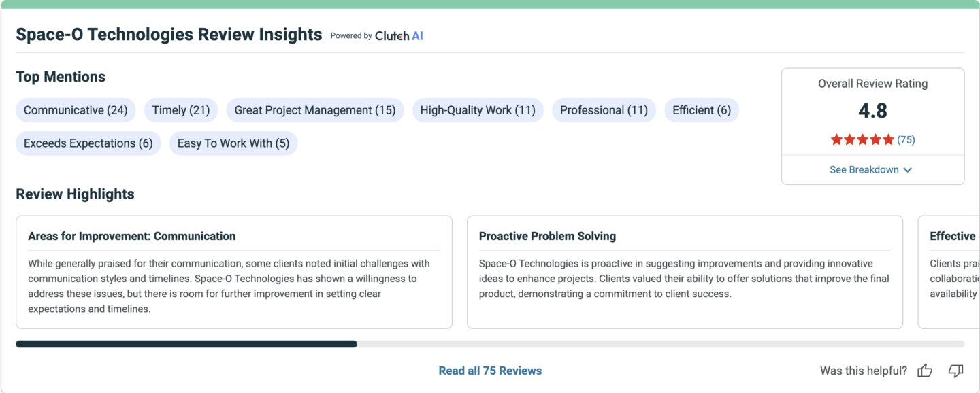Select the Communicative (24) mention tag
Viewport: 980px width, 393px height.
coord(76,110)
